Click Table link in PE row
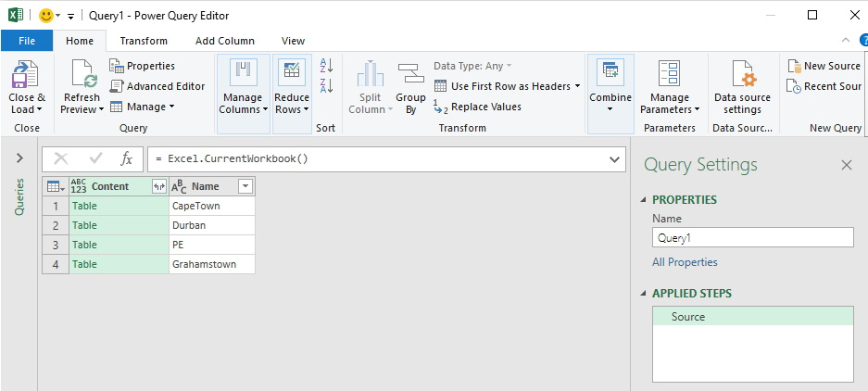868x391 pixels. click(84, 245)
